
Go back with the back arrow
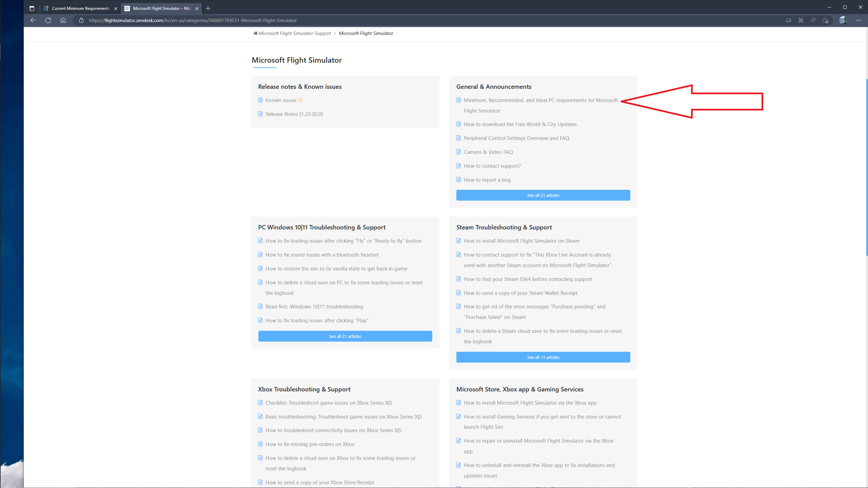[33, 20]
